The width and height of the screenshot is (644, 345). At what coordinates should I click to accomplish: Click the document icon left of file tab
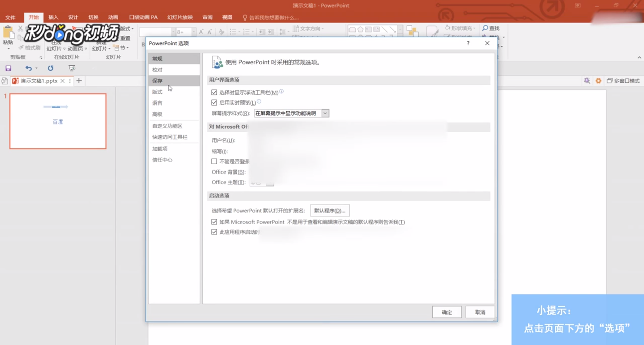(x=4, y=81)
